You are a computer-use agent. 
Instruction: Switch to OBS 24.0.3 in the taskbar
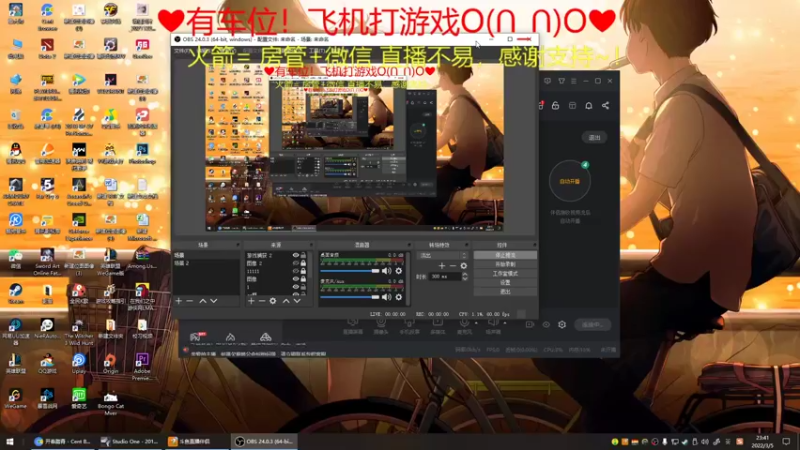[264, 441]
